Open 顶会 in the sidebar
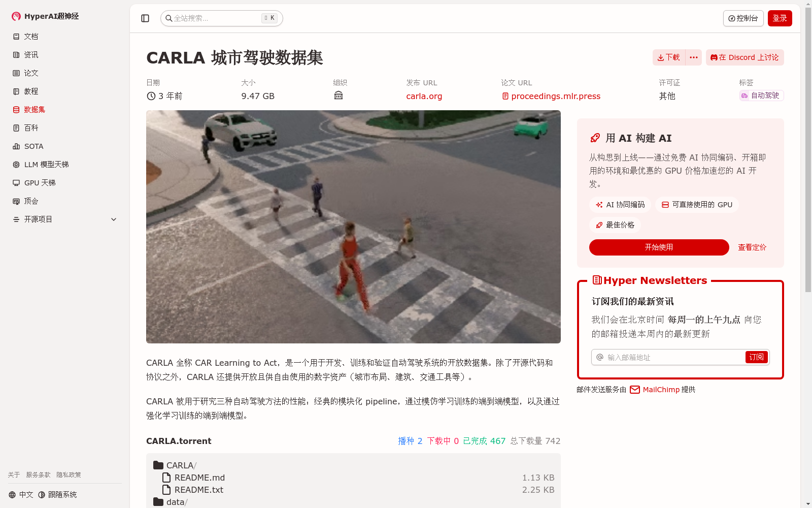Screen dimensions: 812x508 tap(64, 201)
